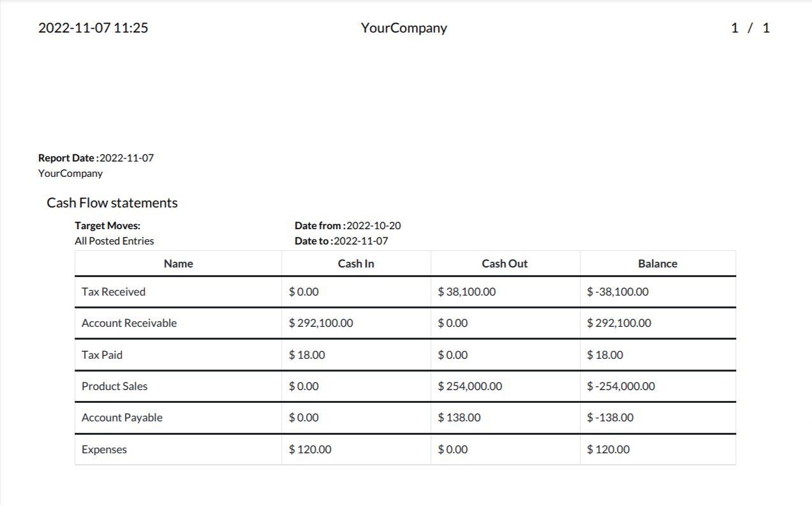Click the Tax Paid row name
The width and height of the screenshot is (812, 505).
[x=102, y=355]
